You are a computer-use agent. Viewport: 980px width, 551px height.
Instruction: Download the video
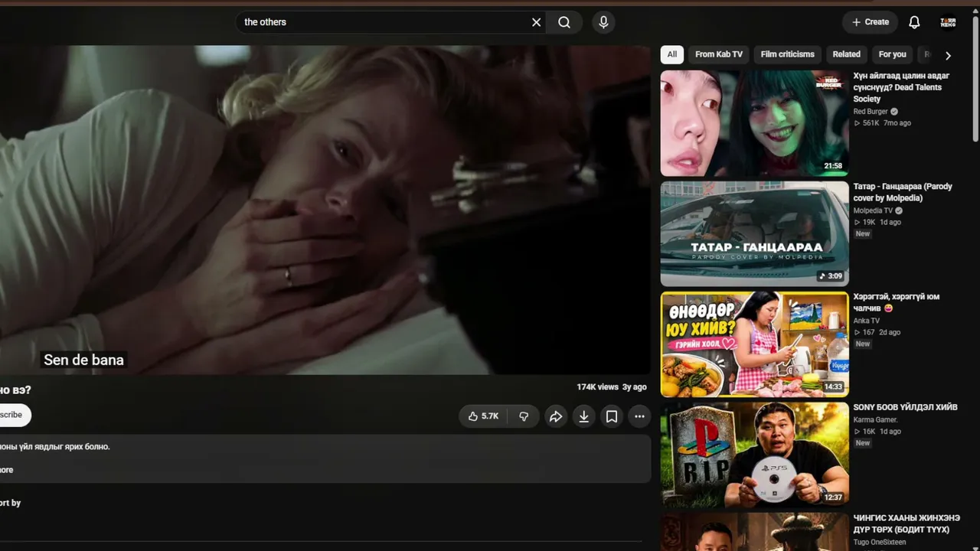pos(583,416)
